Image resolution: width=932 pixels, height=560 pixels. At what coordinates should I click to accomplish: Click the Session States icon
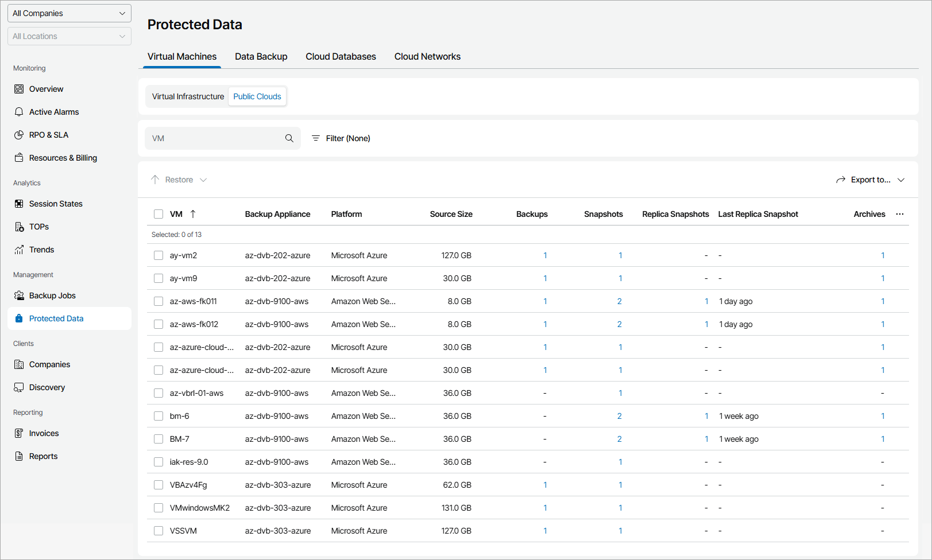[x=19, y=204]
